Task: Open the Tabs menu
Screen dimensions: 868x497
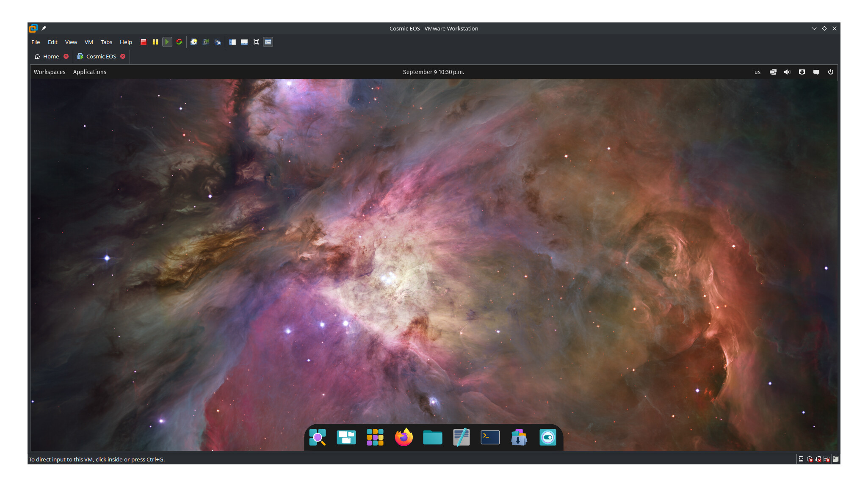Action: [x=106, y=42]
